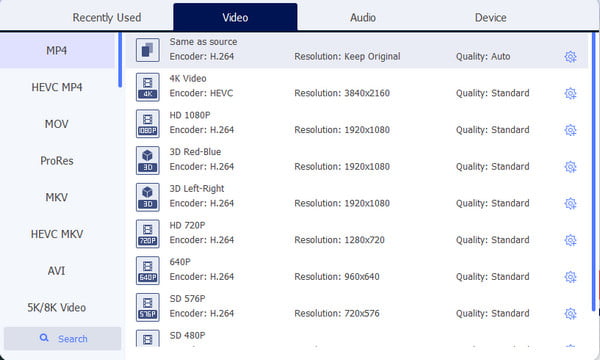Click the format sidebar scrollbar
The height and width of the screenshot is (360, 600).
120,60
